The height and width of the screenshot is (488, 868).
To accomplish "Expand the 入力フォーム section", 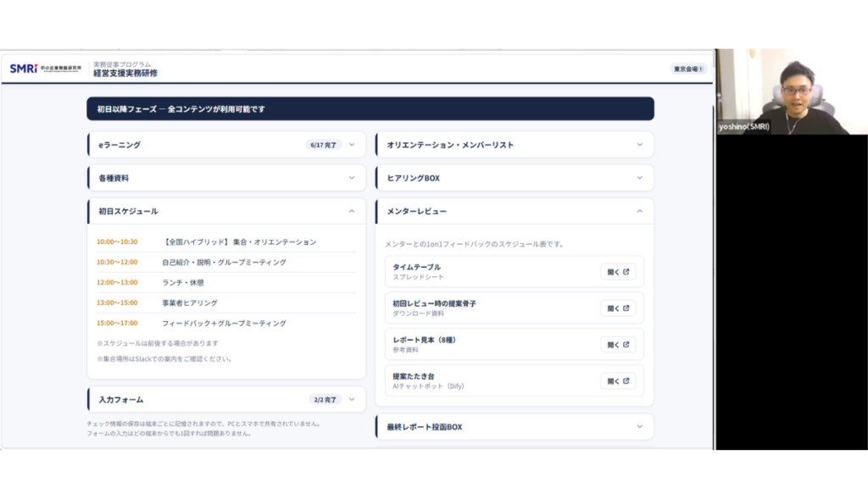I will [x=352, y=399].
